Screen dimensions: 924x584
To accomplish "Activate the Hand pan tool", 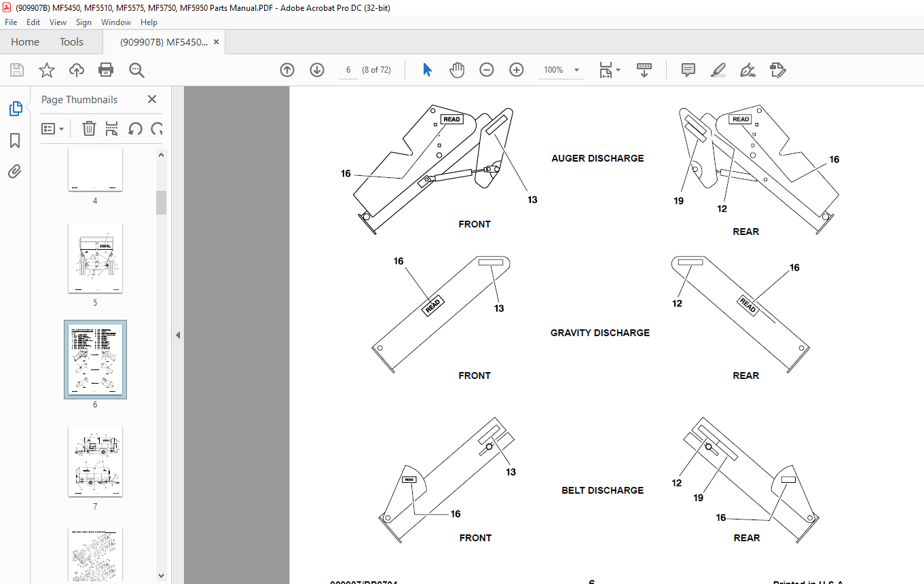I will [x=457, y=70].
